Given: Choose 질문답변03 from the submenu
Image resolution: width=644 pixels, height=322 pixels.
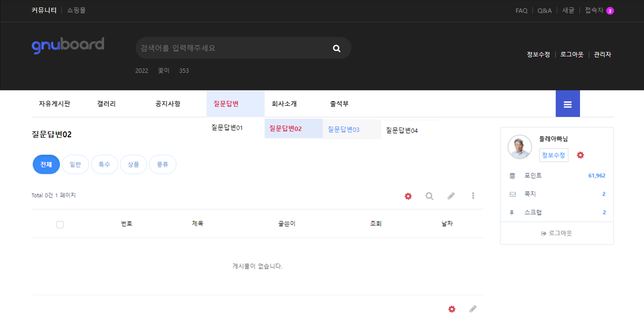Looking at the screenshot, I should point(343,129).
